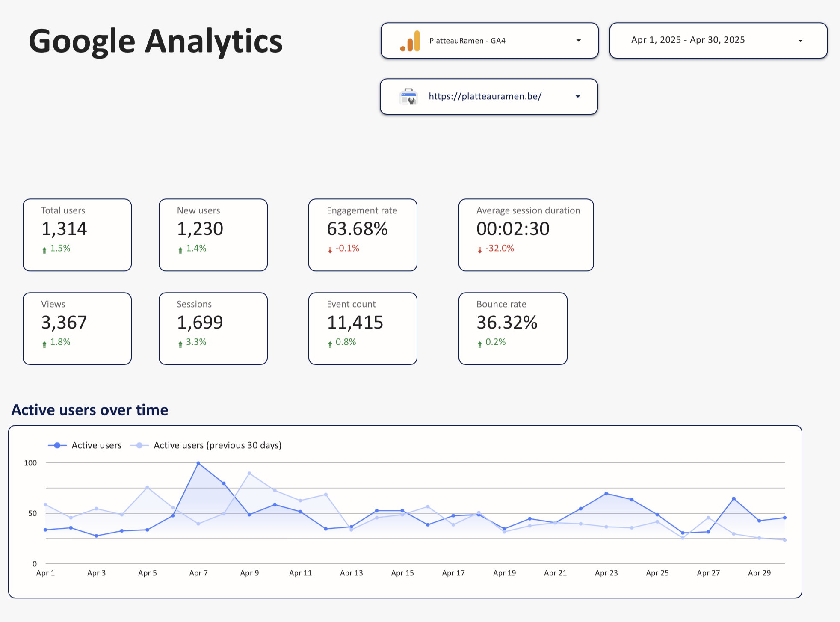Viewport: 840px width, 622px height.
Task: Click red down arrow under Engagement rate
Action: [330, 250]
